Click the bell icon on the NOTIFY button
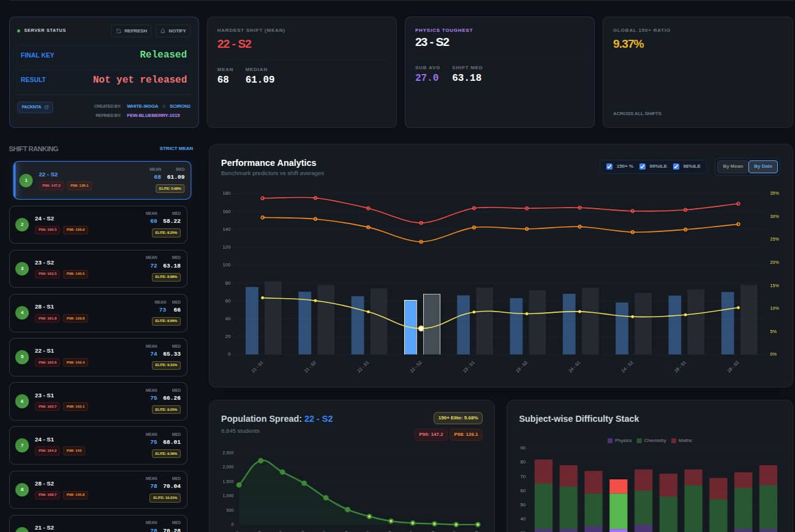This screenshot has width=795, height=532. [162, 31]
